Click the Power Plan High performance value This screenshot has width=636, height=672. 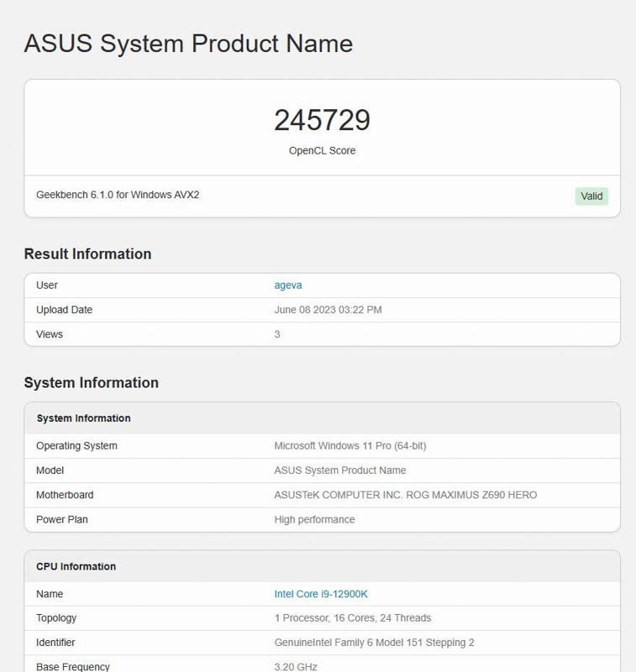coord(314,519)
